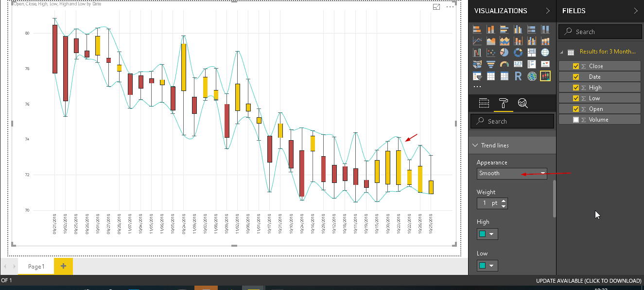The width and height of the screenshot is (644, 290).
Task: Open More options ellipsis on the visual
Action: coord(450,7)
